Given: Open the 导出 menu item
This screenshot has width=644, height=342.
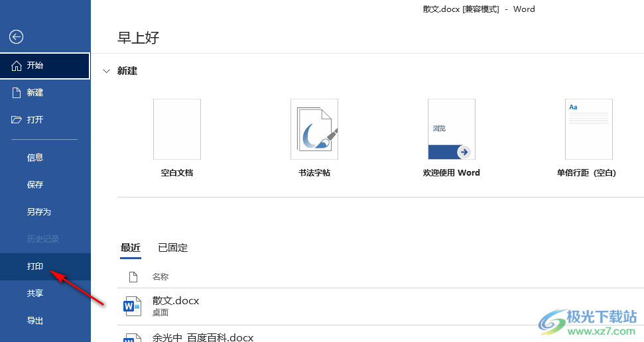Looking at the screenshot, I should pos(35,321).
